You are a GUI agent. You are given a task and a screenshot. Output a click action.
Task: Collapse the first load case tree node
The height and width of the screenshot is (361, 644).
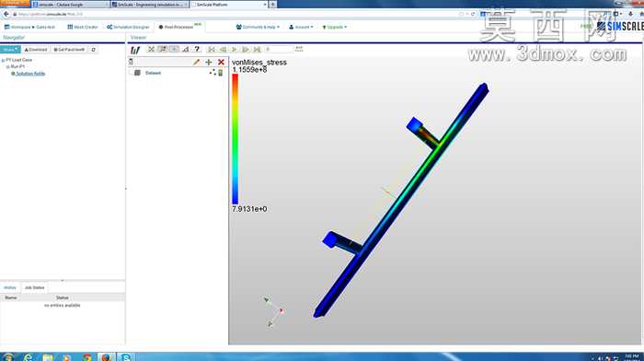pyautogui.click(x=4, y=60)
